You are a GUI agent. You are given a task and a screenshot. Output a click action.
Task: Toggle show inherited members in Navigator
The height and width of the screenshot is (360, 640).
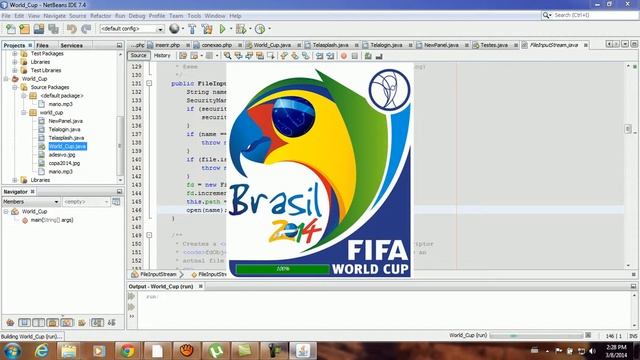pyautogui.click(x=10, y=323)
